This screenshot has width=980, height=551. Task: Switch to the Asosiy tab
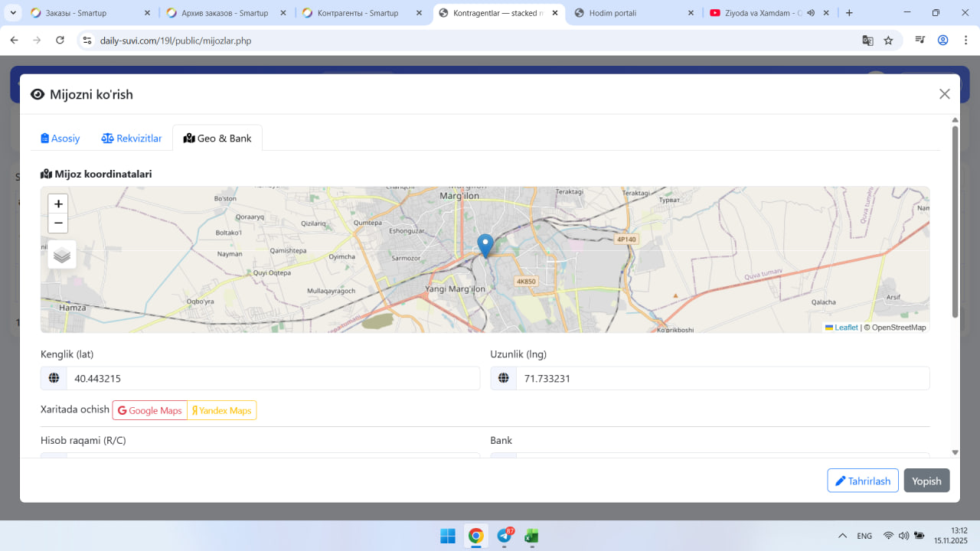coord(60,139)
